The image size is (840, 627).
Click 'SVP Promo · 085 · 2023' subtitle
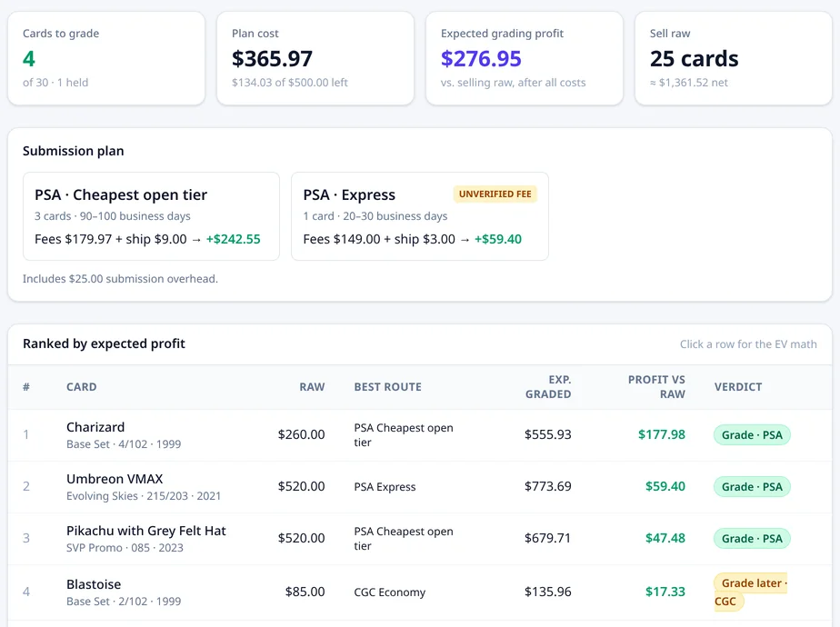click(125, 548)
